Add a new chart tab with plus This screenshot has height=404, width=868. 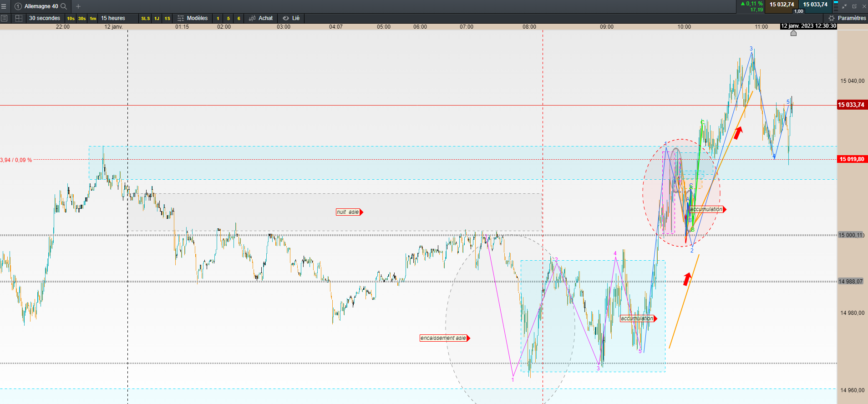[78, 6]
